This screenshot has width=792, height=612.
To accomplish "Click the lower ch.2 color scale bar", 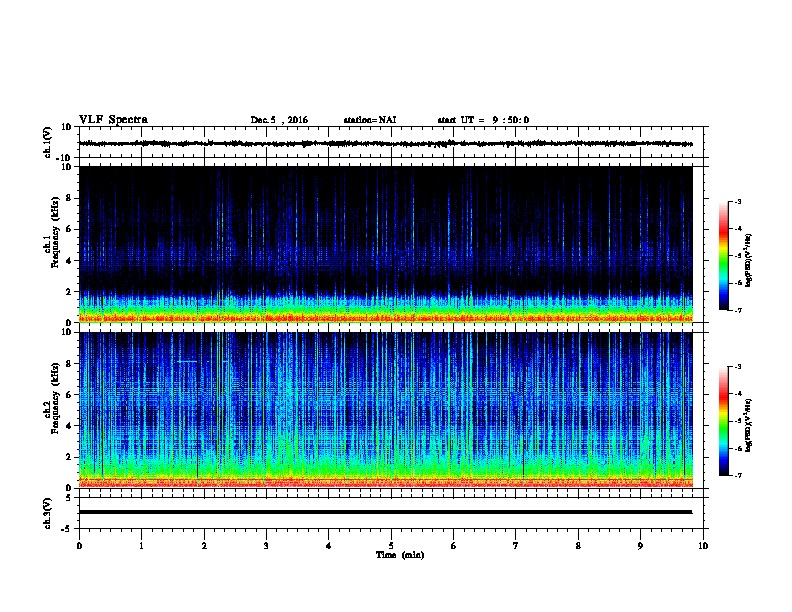I will click(x=724, y=421).
